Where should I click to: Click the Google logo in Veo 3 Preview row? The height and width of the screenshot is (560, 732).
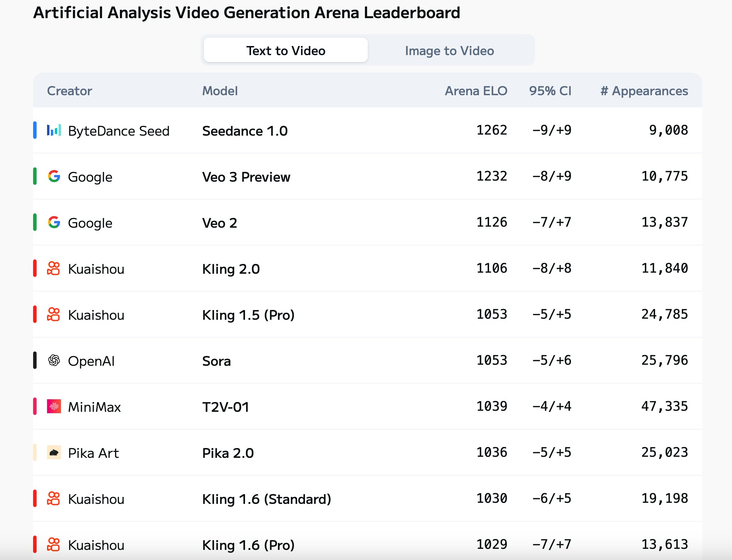pos(54,176)
